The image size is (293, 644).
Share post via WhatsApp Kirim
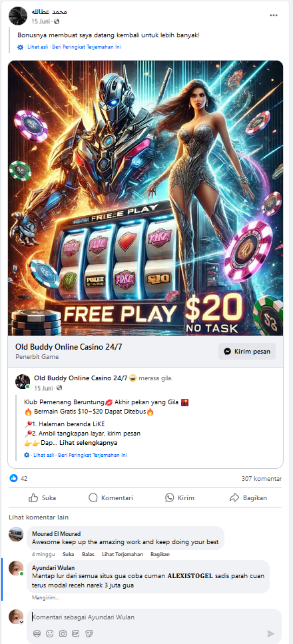tap(180, 497)
